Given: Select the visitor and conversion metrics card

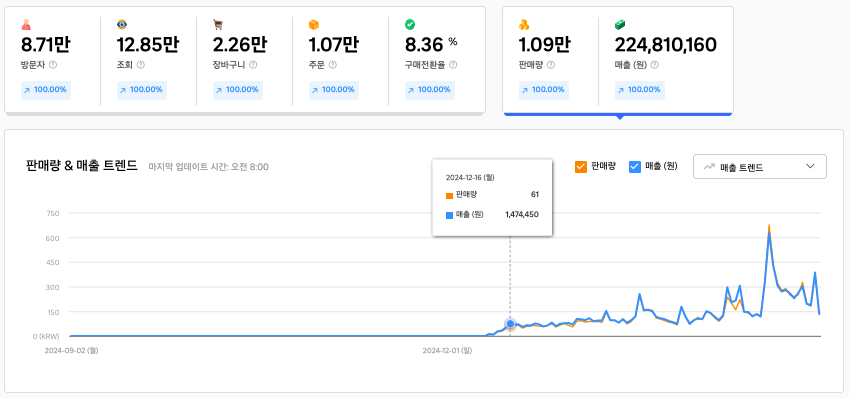Looking at the screenshot, I should click(x=245, y=60).
